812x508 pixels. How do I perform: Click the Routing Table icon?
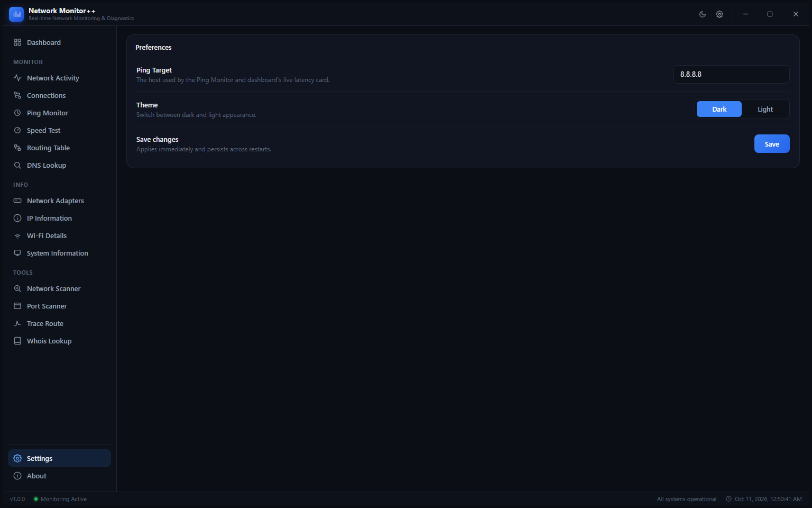pyautogui.click(x=17, y=148)
